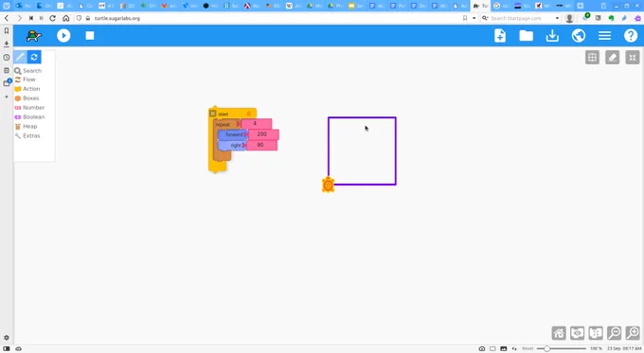Return blocks to home position

tap(559, 333)
